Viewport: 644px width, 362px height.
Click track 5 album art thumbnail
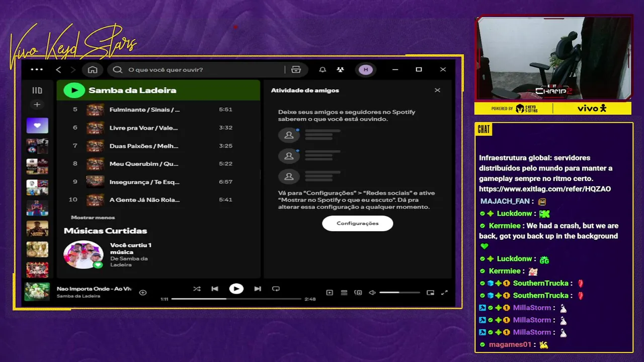click(95, 110)
